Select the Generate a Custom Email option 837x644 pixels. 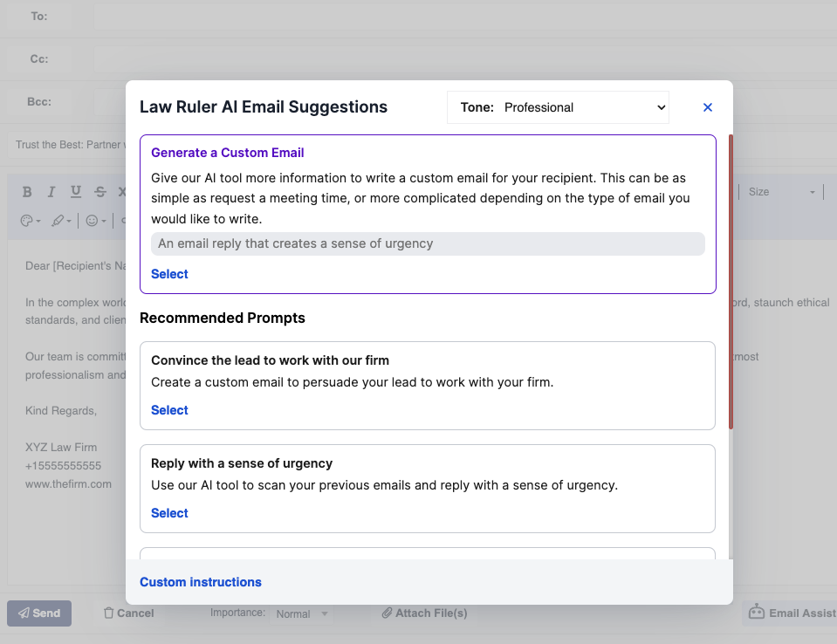coord(169,274)
